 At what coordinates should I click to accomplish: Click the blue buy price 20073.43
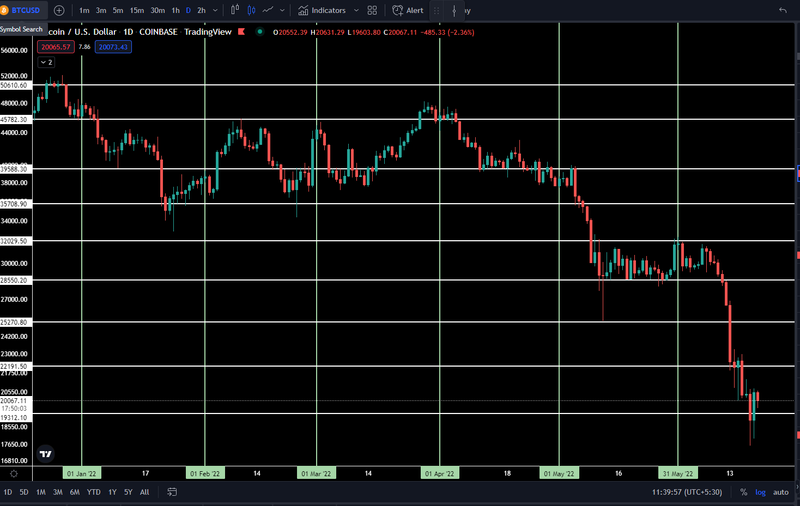(x=113, y=47)
